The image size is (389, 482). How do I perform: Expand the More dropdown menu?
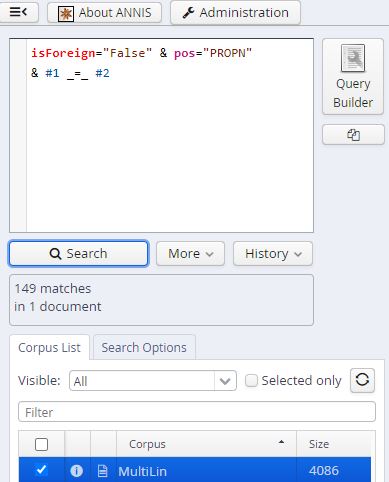coord(190,254)
